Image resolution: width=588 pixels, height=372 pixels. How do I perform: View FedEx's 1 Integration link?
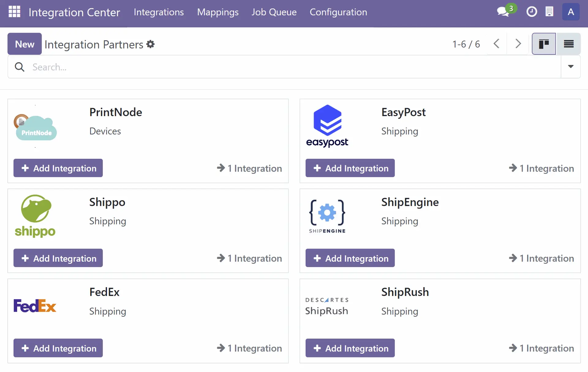coord(249,348)
